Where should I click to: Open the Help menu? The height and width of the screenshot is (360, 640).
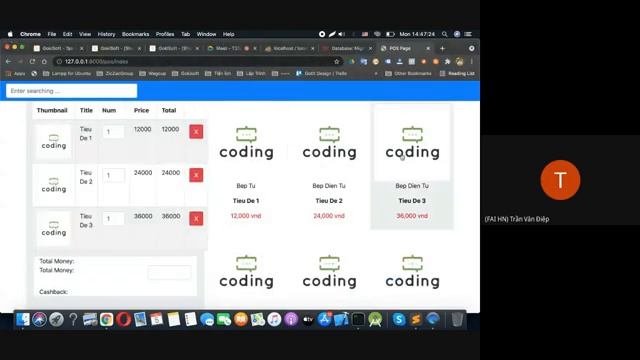pos(229,34)
